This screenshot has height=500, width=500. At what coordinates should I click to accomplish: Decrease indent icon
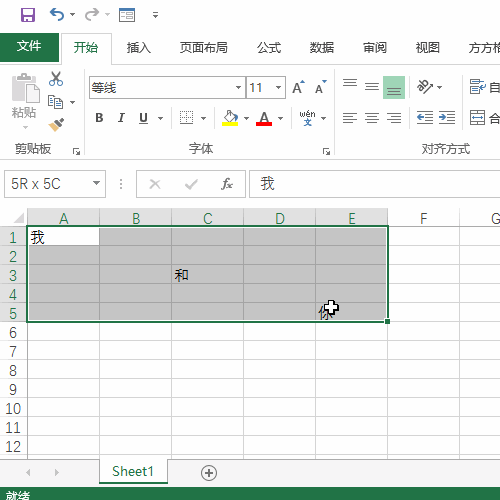click(x=425, y=118)
